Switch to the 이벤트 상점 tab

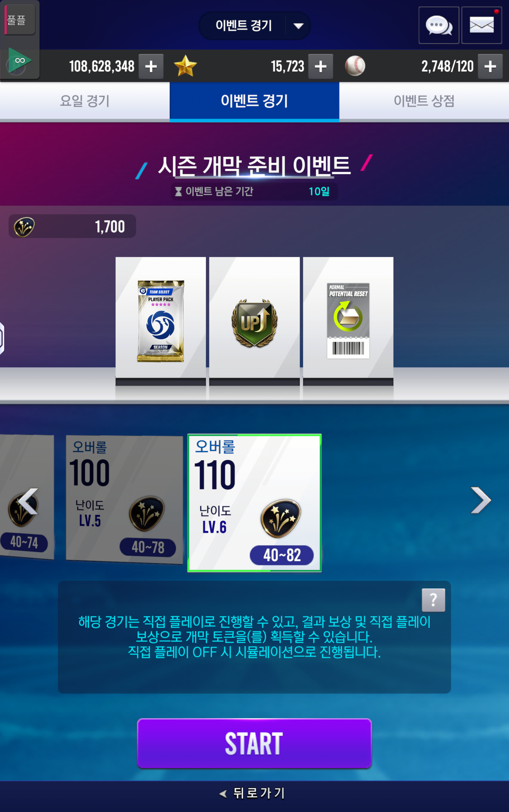tap(424, 101)
